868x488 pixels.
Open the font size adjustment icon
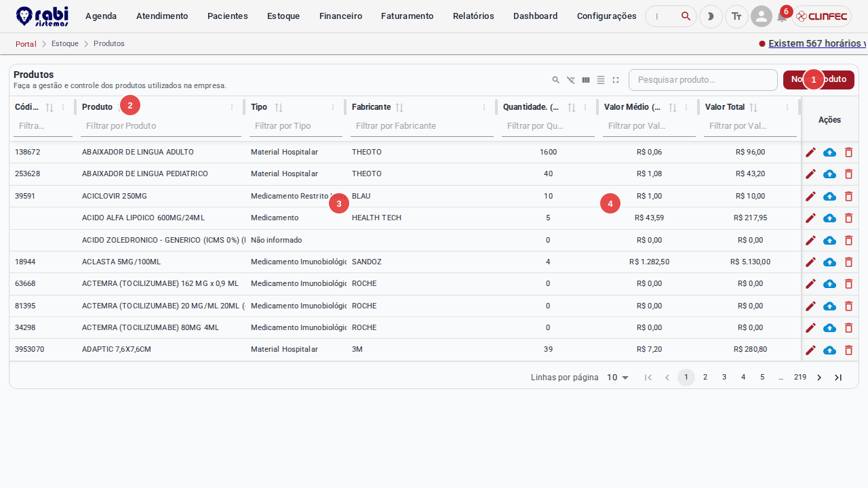pos(736,16)
